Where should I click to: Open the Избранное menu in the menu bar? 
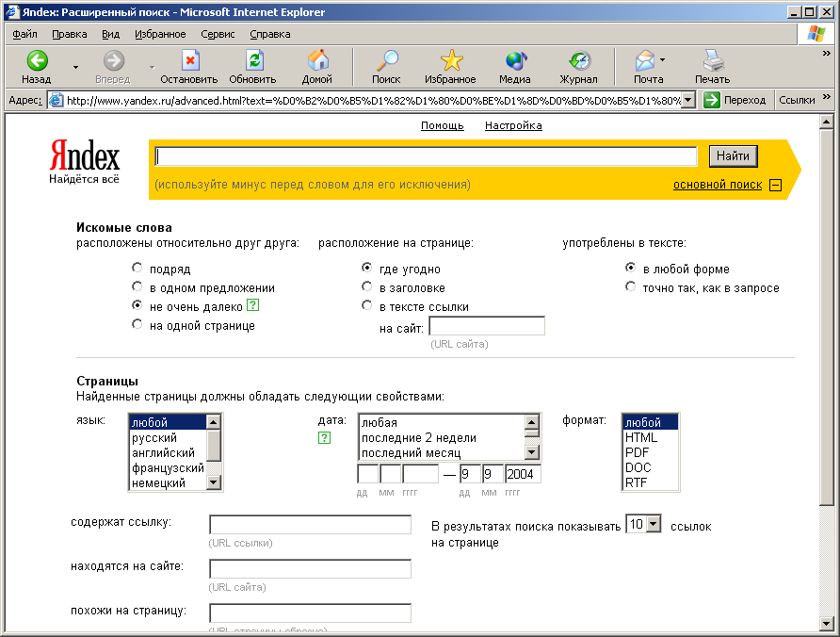pos(160,34)
